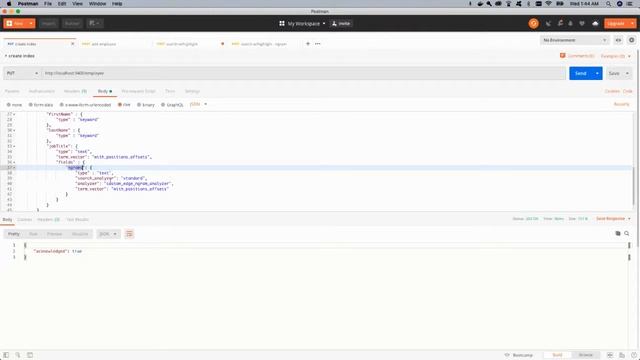Toggle the sidebar from the status bar
This screenshot has width=640, height=360.
coord(6,355)
